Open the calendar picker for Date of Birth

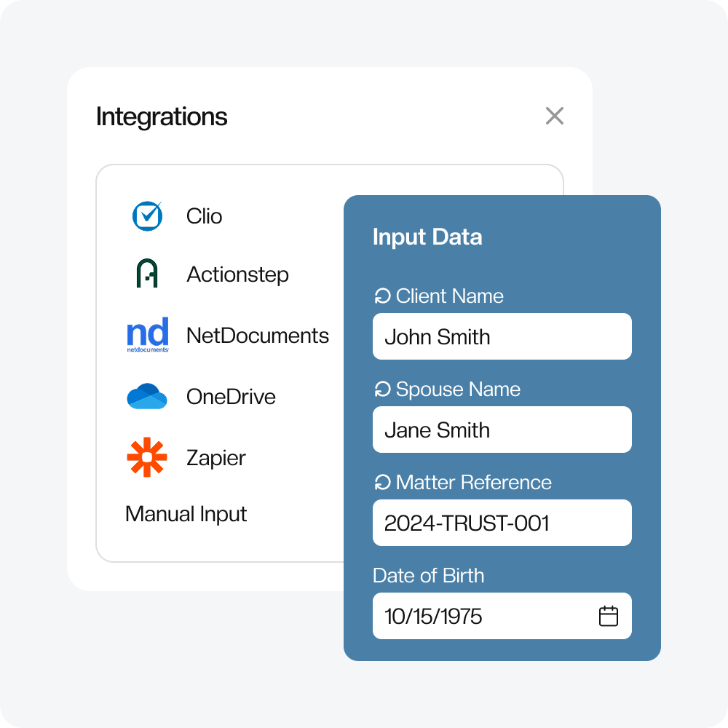(x=609, y=616)
